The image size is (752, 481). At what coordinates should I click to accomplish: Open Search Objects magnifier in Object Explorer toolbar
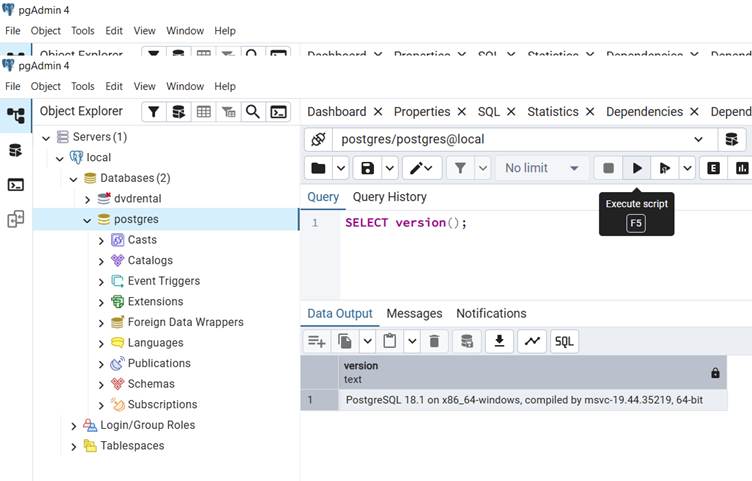[253, 112]
